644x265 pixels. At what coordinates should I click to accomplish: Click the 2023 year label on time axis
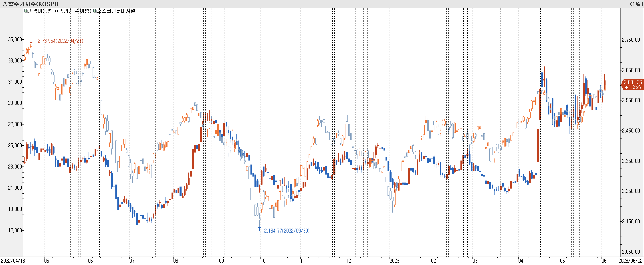point(394,261)
